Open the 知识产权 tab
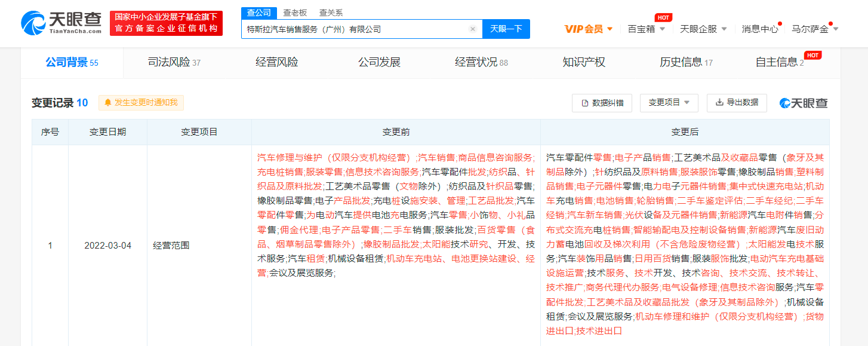The width and height of the screenshot is (868, 346). (x=584, y=62)
